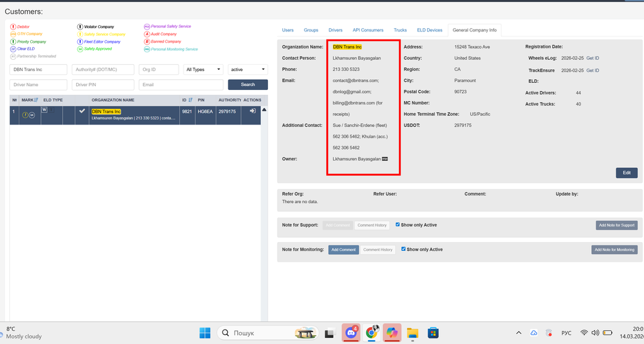Click the scroll-up arrow of the results table
Viewport: 644px width, 344px height.
(264, 109)
